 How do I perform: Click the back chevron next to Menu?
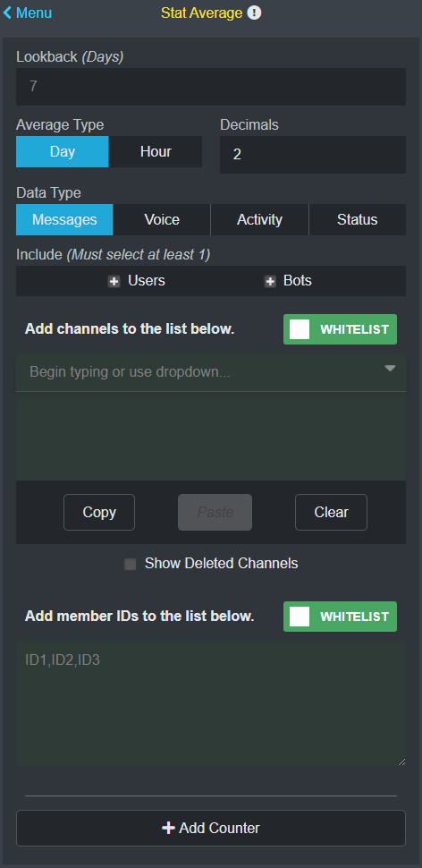[x=7, y=13]
